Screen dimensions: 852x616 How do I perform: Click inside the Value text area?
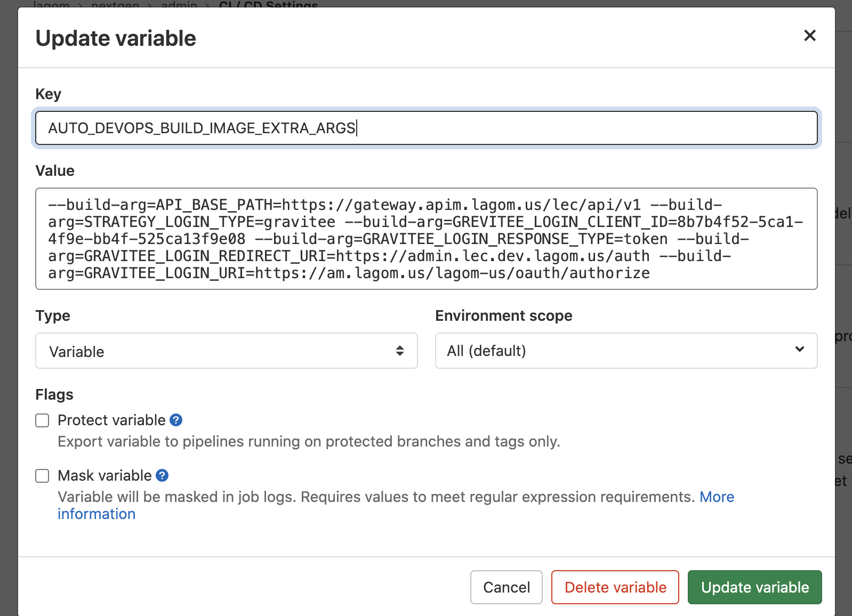pos(426,239)
